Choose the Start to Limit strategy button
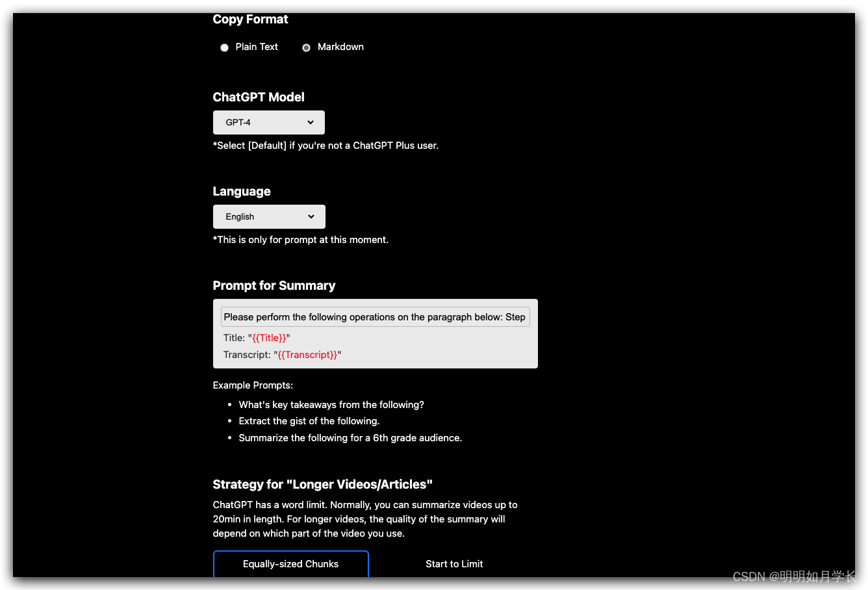 tap(454, 564)
